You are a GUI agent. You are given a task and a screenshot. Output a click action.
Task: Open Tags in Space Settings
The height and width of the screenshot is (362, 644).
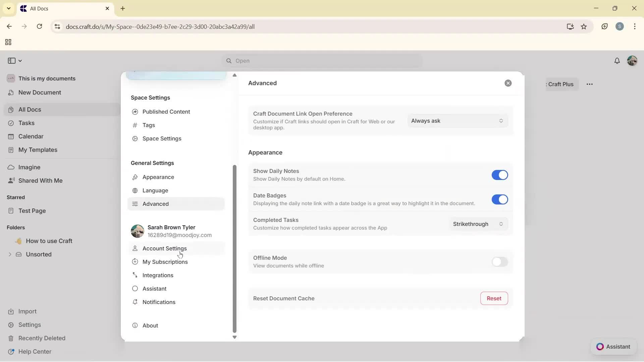tap(149, 125)
